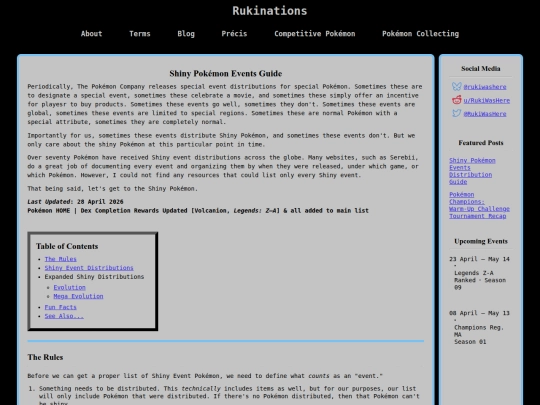Go to Rukinations site title
The height and width of the screenshot is (405, 540).
[x=270, y=11]
